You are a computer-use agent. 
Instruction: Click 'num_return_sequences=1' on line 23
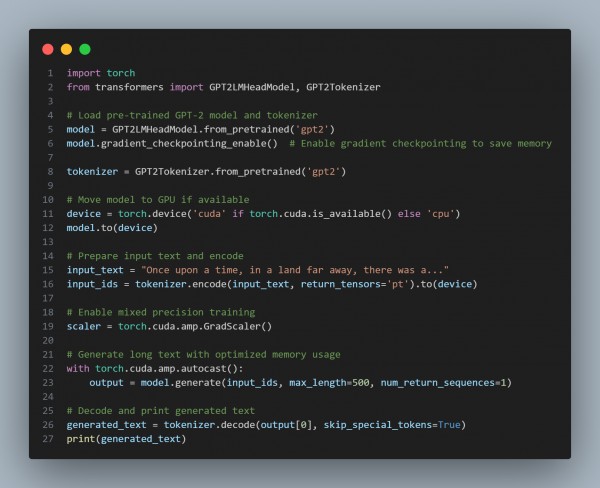(x=444, y=383)
